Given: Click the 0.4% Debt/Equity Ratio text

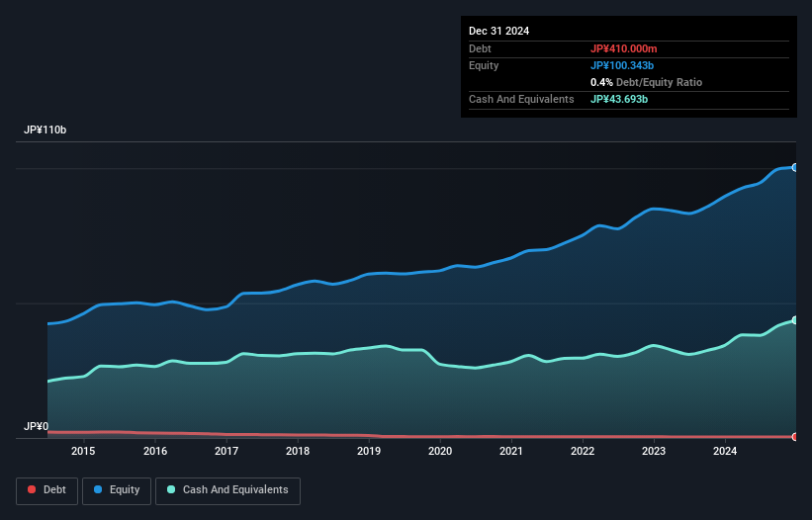Looking at the screenshot, I should 646,82.
